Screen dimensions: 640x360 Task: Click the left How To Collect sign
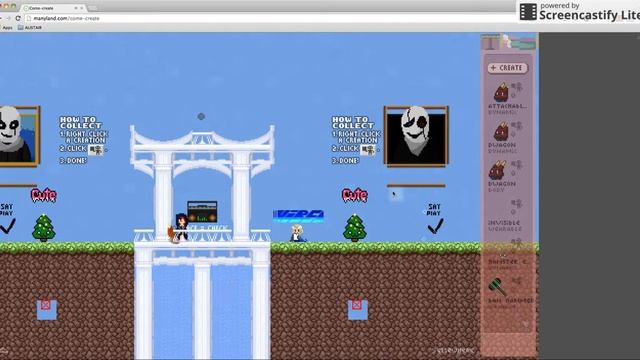click(x=83, y=140)
